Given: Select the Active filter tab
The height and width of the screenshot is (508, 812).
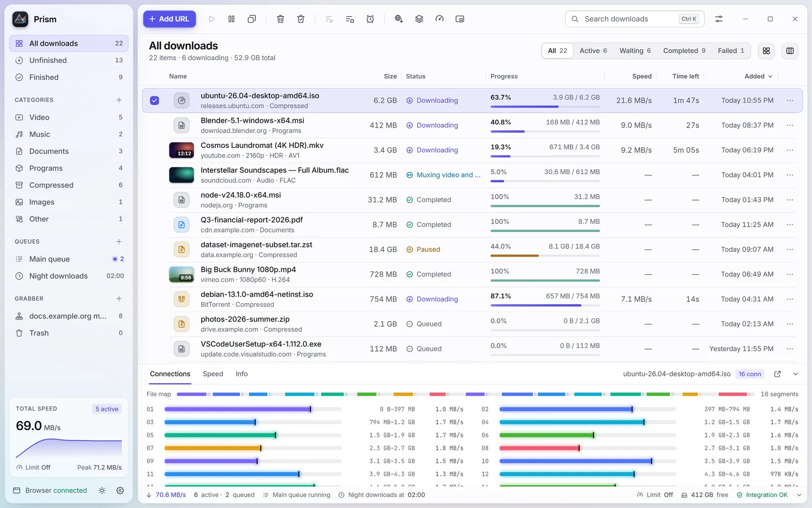Looking at the screenshot, I should (593, 51).
